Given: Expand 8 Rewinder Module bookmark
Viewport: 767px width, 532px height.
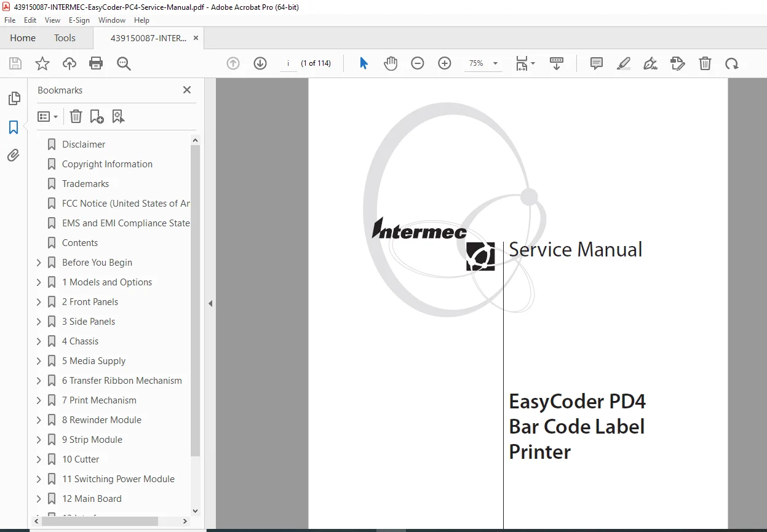Looking at the screenshot, I should (x=39, y=420).
